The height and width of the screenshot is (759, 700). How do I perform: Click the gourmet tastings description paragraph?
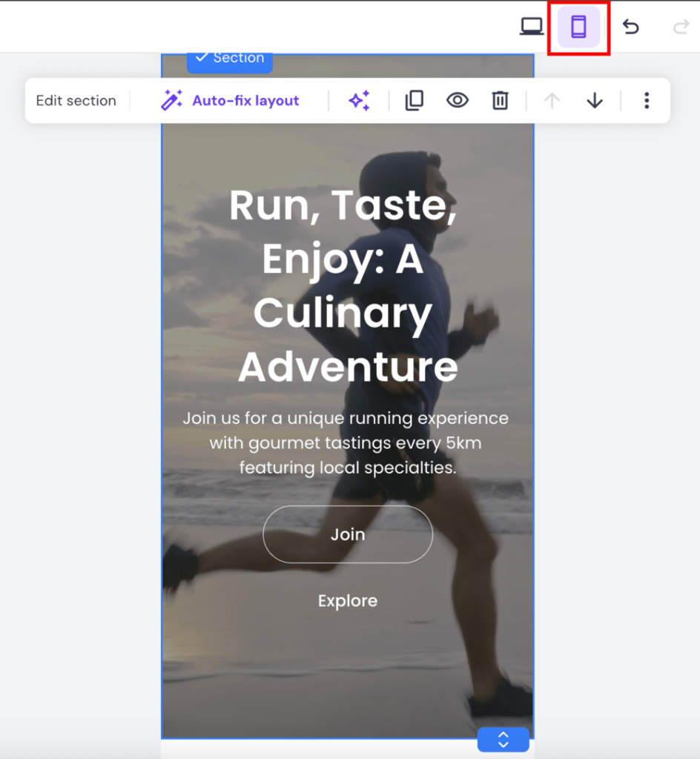346,443
